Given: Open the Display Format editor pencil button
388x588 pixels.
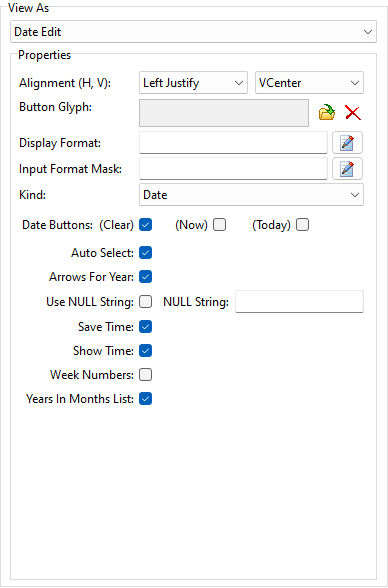Looking at the screenshot, I should coord(347,142).
